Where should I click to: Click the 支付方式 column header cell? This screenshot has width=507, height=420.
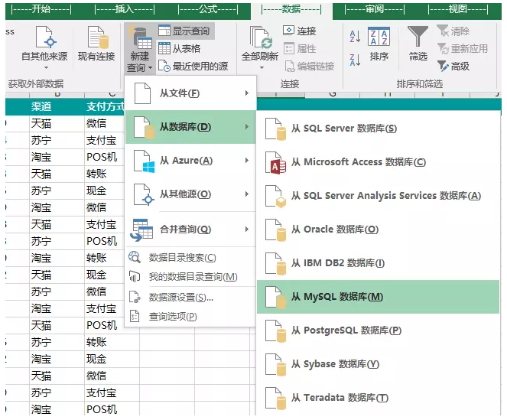click(105, 106)
